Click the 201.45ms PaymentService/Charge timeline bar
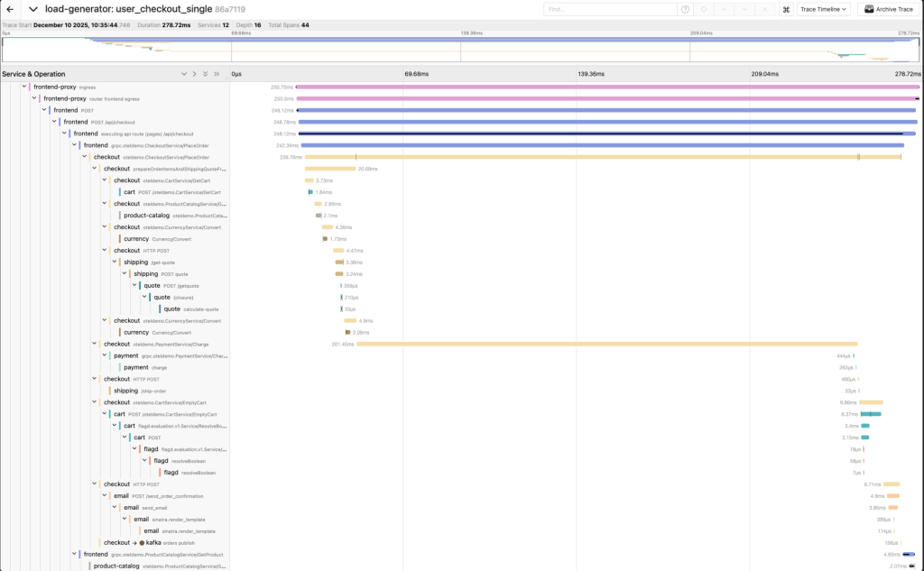Image resolution: width=924 pixels, height=571 pixels. pyautogui.click(x=606, y=344)
